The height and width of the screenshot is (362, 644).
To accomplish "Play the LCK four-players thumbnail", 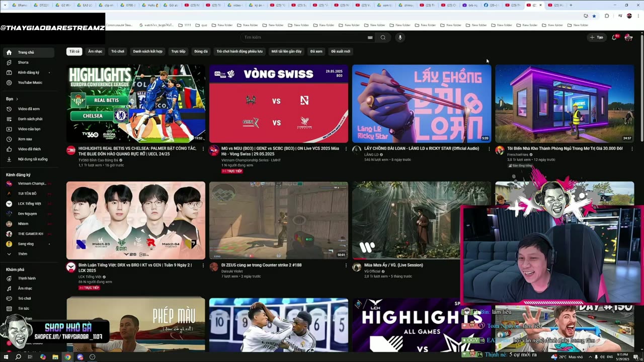I will pyautogui.click(x=136, y=220).
